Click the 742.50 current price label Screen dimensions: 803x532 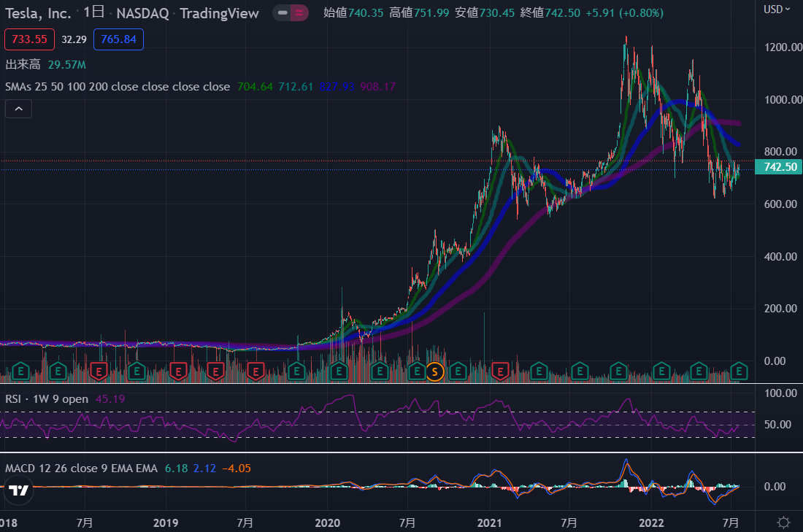point(778,167)
